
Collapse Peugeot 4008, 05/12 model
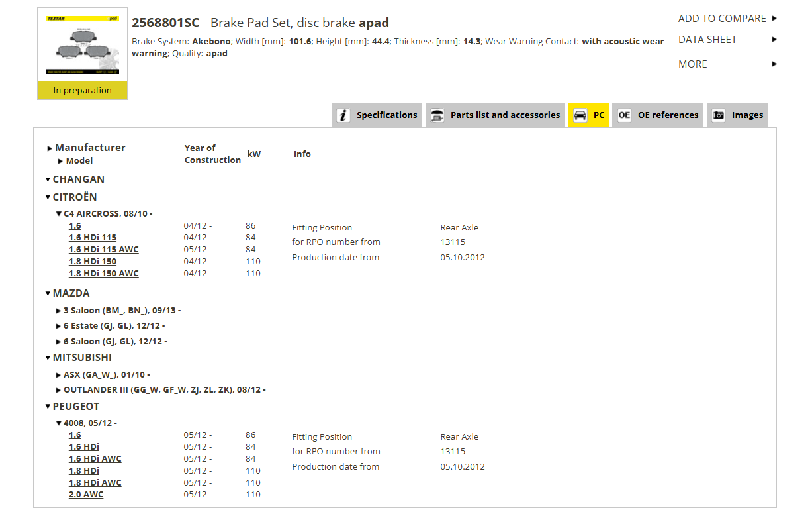(86, 423)
